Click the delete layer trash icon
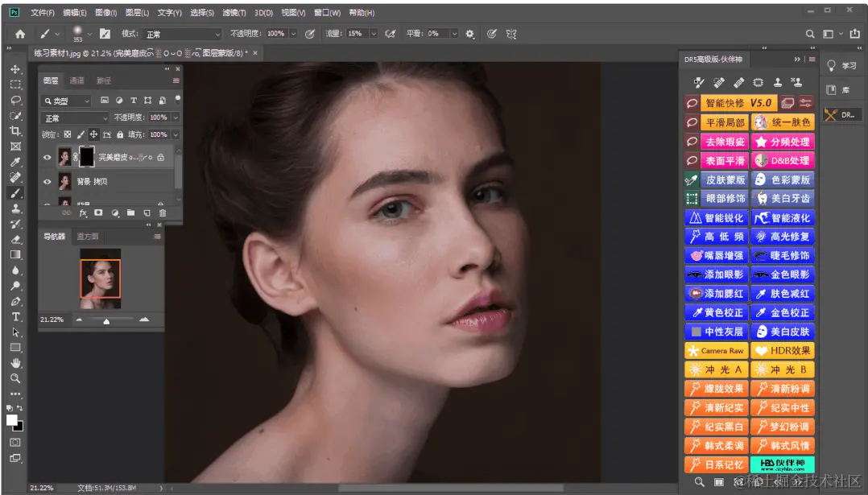Screen dimensions: 868x495 [162, 213]
